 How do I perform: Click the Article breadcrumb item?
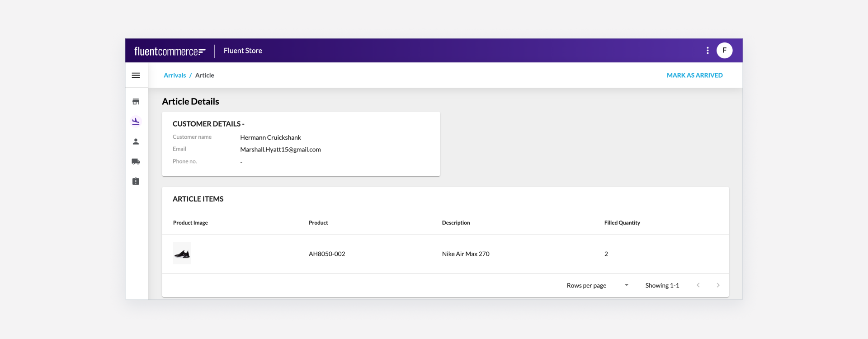(x=204, y=75)
